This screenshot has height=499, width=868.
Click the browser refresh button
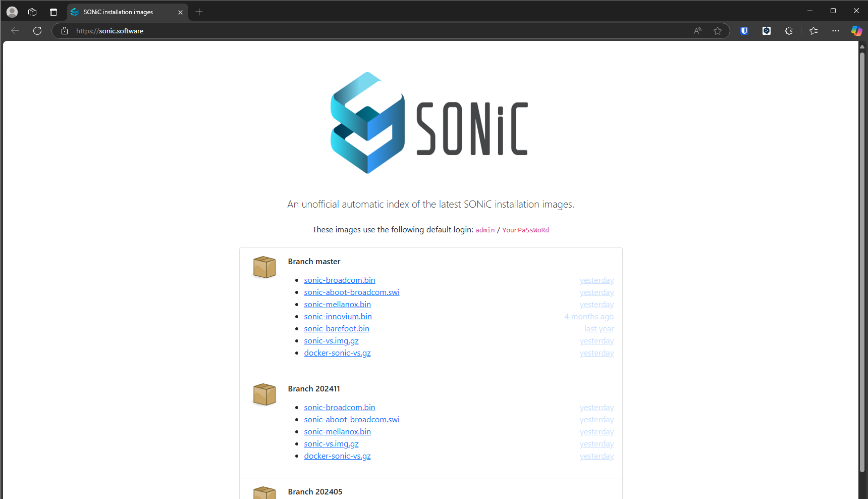pos(37,31)
